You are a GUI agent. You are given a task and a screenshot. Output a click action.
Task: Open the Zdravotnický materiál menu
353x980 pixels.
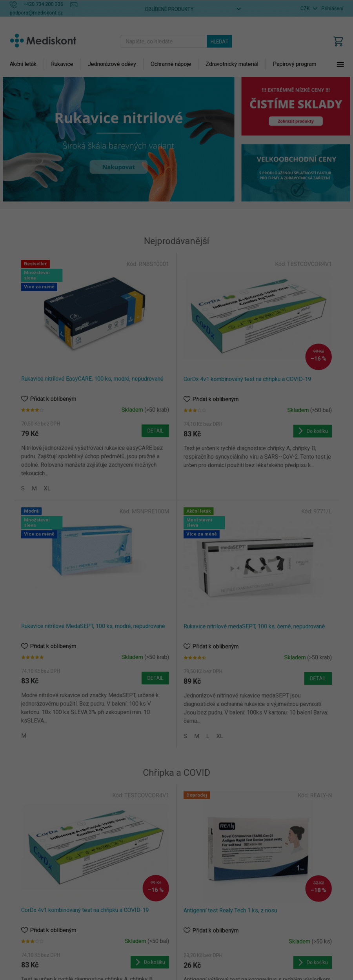pos(232,64)
